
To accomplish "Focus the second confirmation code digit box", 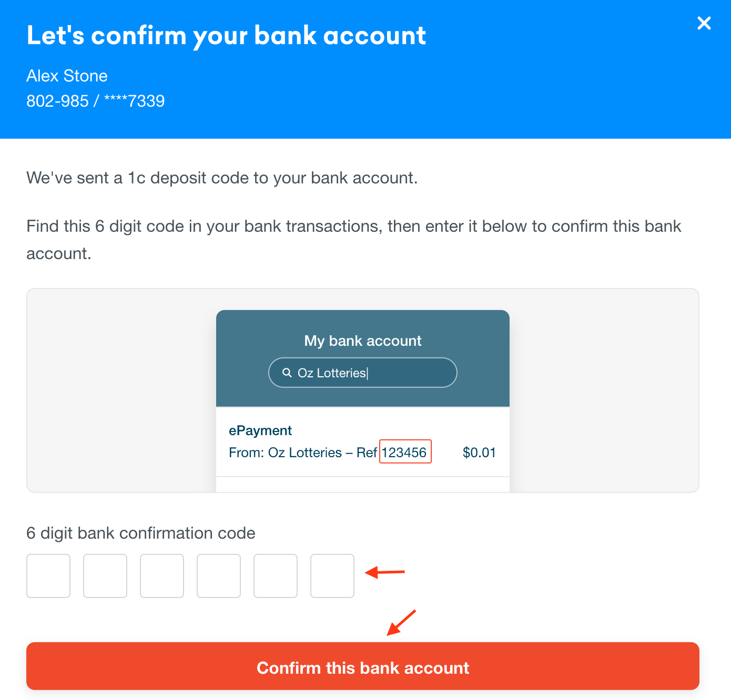I will (105, 576).
